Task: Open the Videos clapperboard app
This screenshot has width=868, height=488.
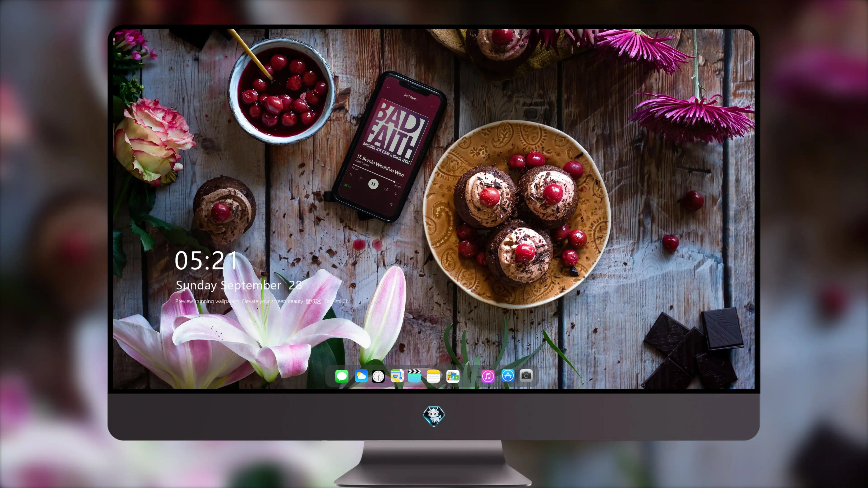Action: pos(415,376)
